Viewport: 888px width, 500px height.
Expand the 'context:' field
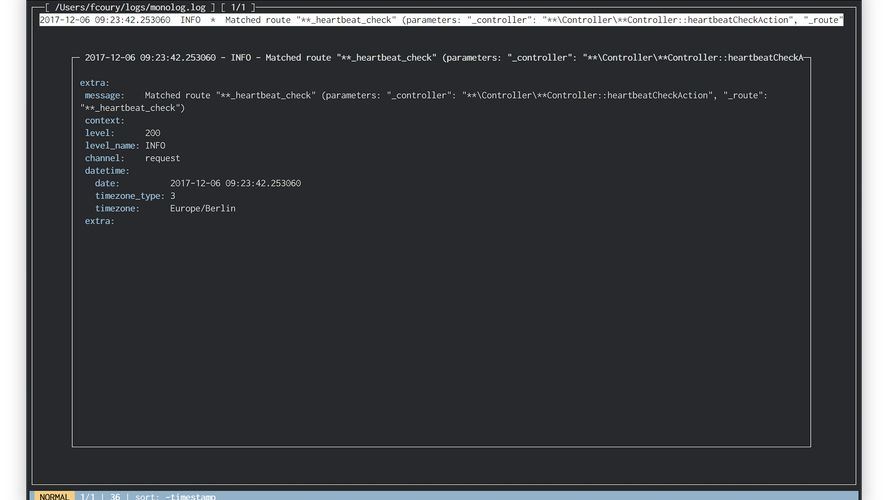[x=105, y=120]
